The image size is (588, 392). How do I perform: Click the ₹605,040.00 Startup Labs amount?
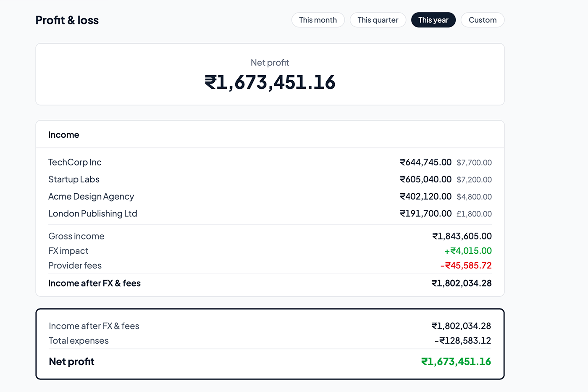click(425, 179)
